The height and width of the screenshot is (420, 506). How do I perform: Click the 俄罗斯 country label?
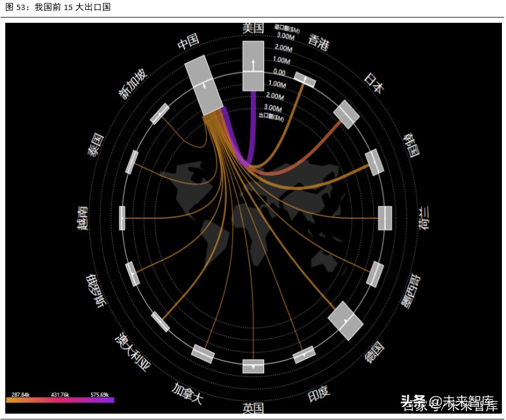coord(96,291)
